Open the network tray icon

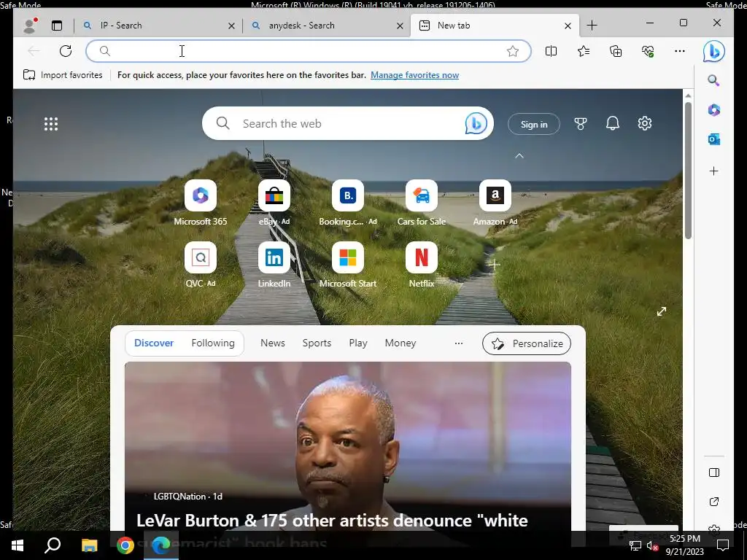pos(635,545)
